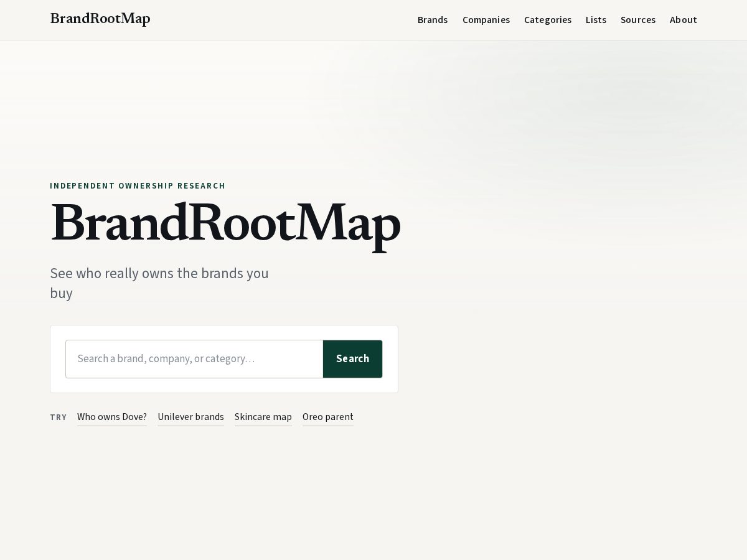Try the 'Who owns Dove?' suggestion

[112, 417]
